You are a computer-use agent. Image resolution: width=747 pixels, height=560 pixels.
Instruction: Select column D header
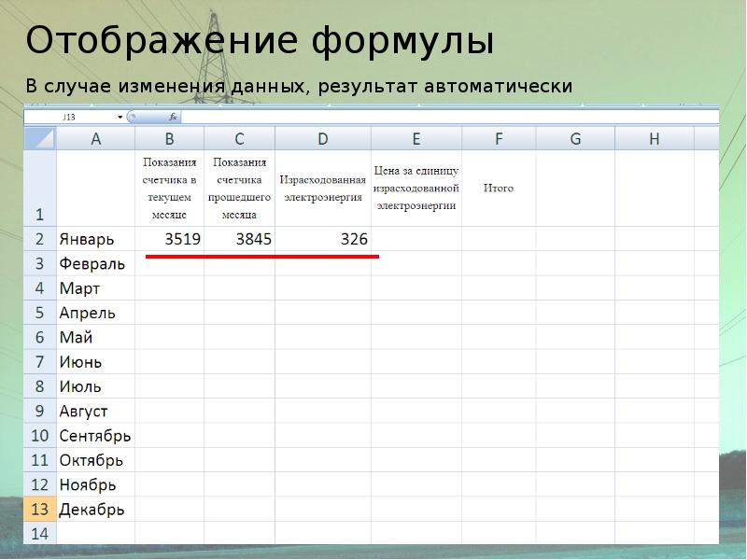[x=322, y=139]
